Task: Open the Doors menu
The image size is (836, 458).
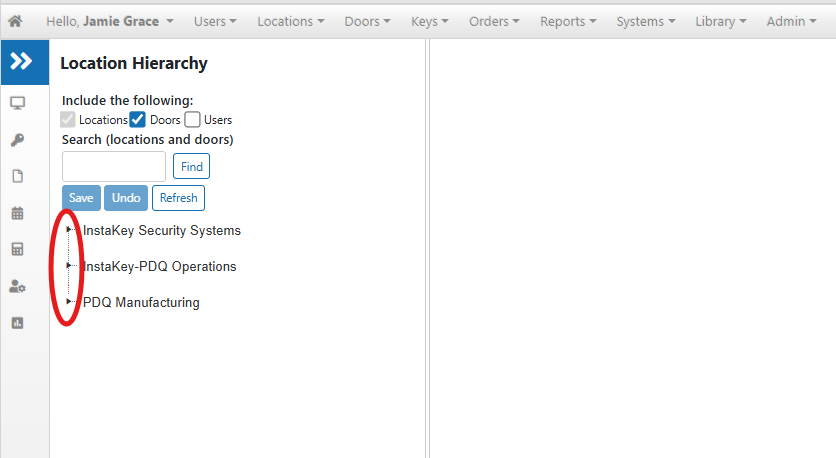Action: point(367,21)
